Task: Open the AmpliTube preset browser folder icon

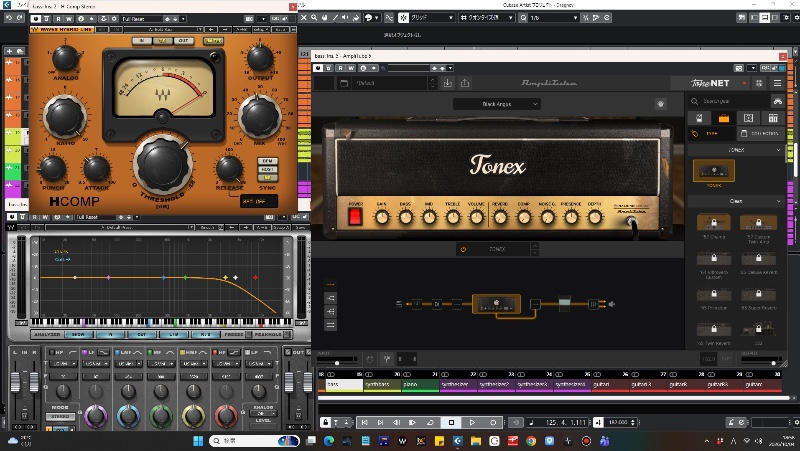Action: tap(344, 83)
